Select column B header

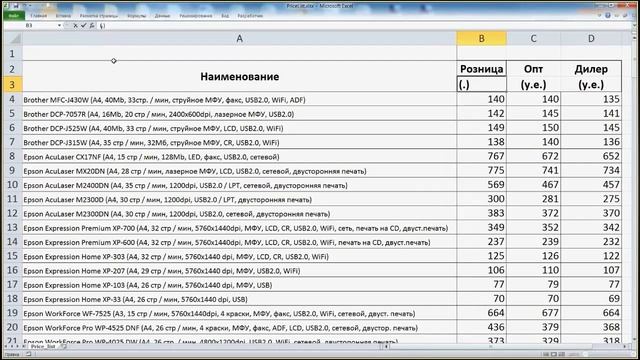pyautogui.click(x=482, y=38)
